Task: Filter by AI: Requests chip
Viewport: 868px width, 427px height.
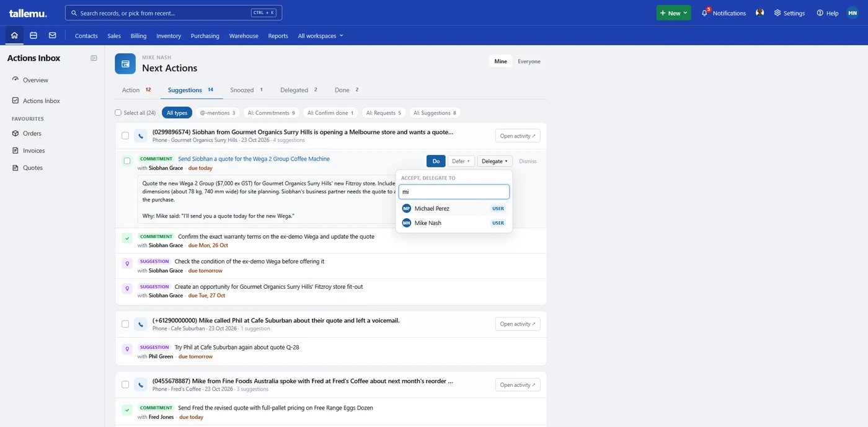Action: click(384, 113)
